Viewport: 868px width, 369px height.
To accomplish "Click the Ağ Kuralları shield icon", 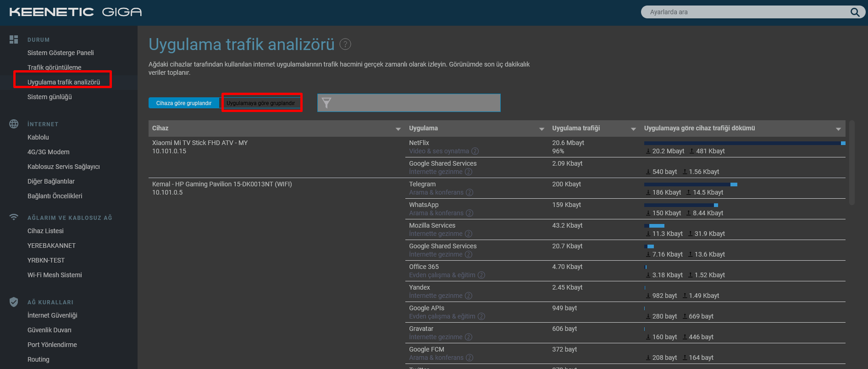I will point(14,302).
